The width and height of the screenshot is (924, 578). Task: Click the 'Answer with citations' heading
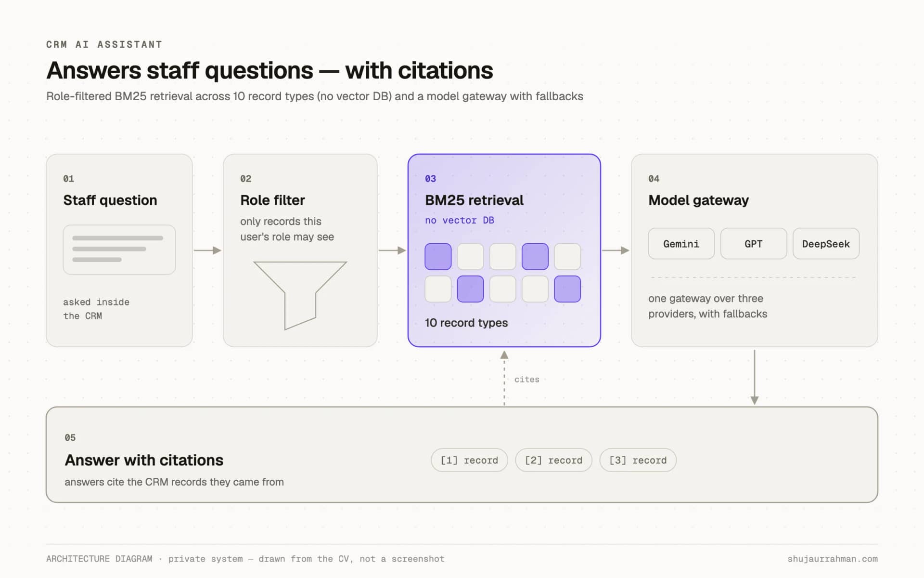pos(144,460)
